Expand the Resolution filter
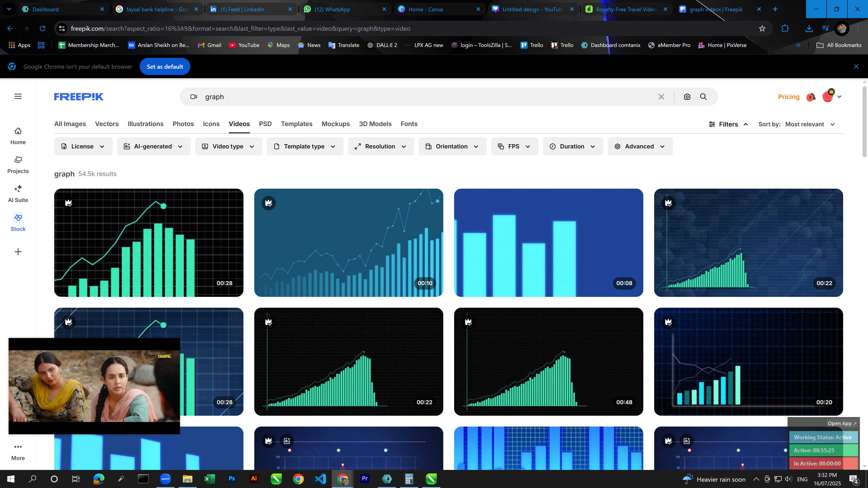This screenshot has height=488, width=868. click(x=381, y=146)
